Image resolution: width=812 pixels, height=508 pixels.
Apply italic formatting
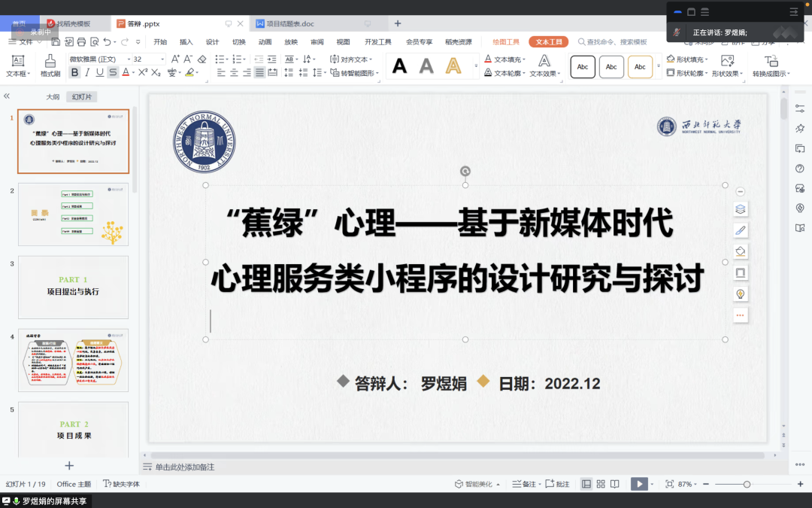click(86, 73)
